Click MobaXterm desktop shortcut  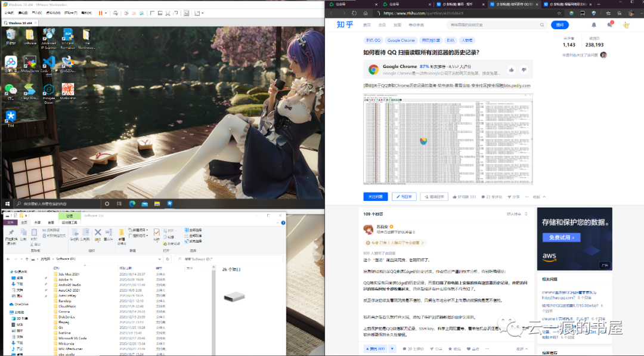pyautogui.click(x=30, y=64)
